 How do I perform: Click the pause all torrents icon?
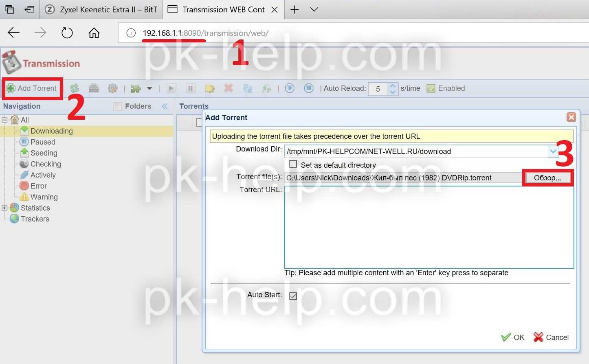(309, 88)
